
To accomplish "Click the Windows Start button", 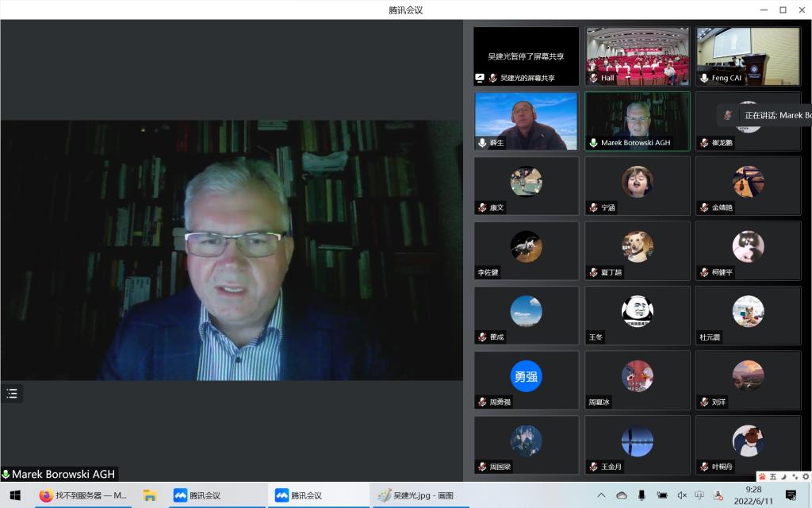I will pos(14,495).
